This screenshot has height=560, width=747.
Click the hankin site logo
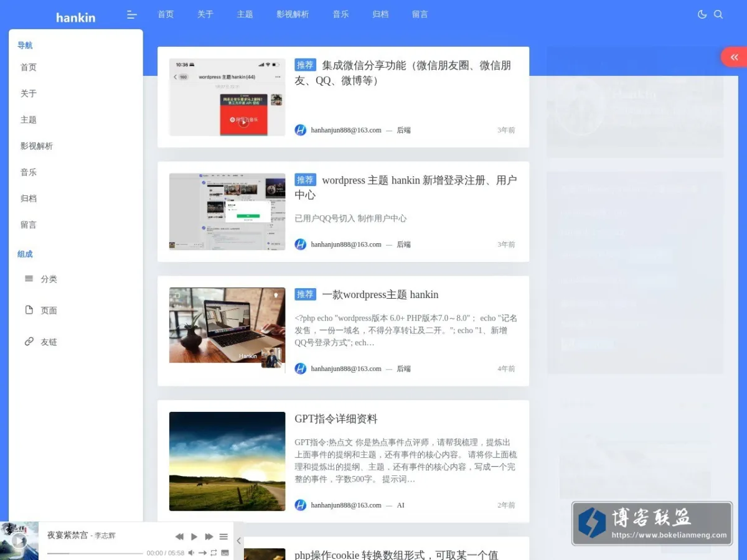pos(75,17)
